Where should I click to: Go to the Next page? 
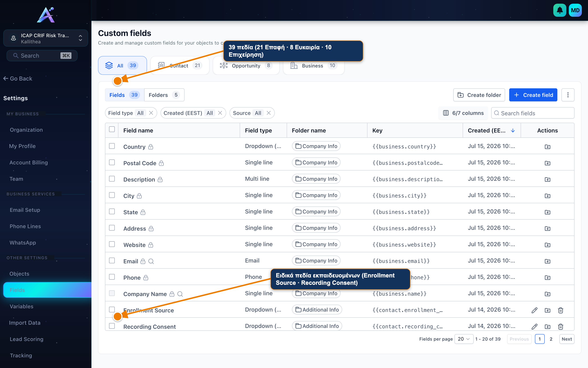pyautogui.click(x=567, y=339)
